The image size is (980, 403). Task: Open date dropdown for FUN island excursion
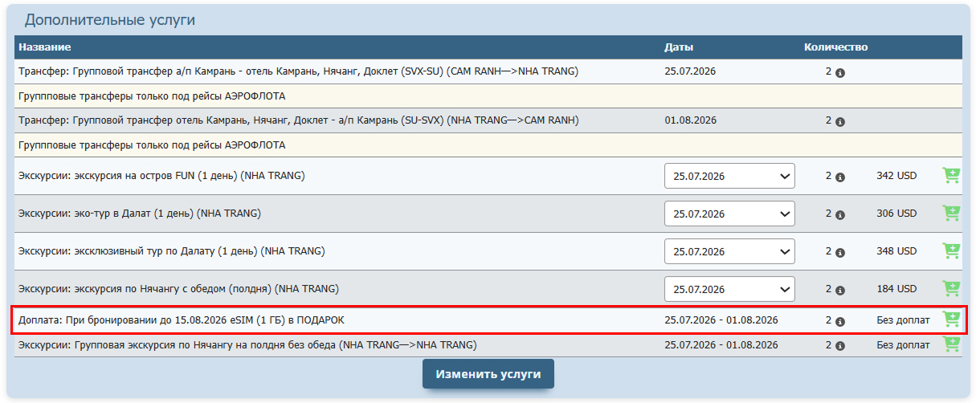click(x=729, y=176)
